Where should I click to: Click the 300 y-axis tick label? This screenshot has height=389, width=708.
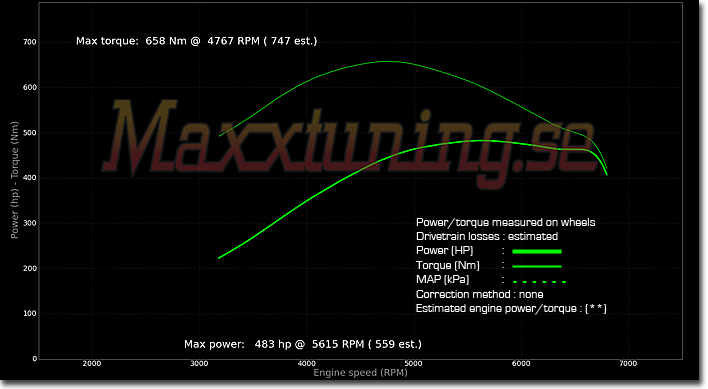click(x=30, y=223)
